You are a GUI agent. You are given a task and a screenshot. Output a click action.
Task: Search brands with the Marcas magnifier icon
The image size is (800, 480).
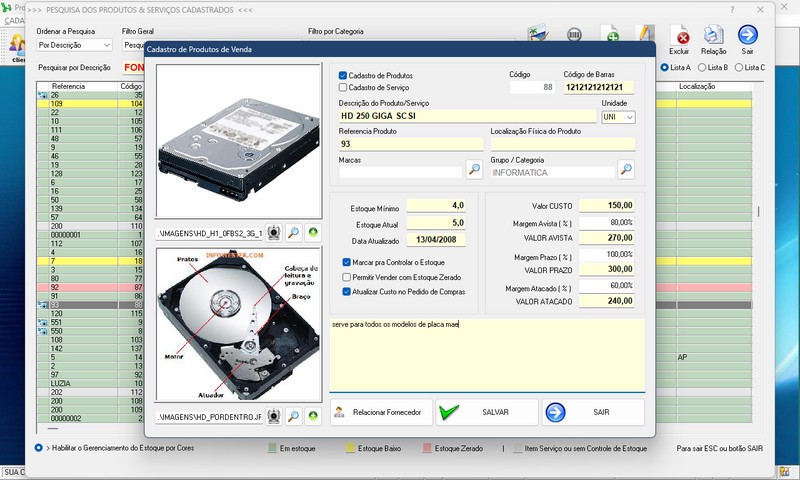click(474, 170)
